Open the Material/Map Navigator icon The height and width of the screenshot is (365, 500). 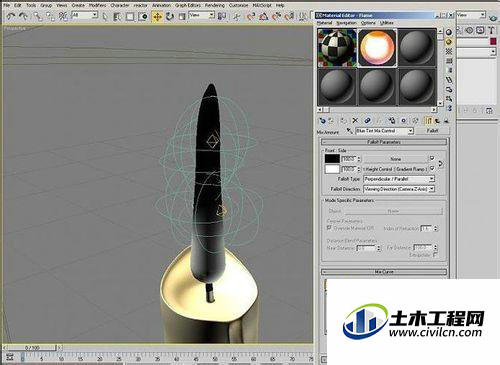449,108
